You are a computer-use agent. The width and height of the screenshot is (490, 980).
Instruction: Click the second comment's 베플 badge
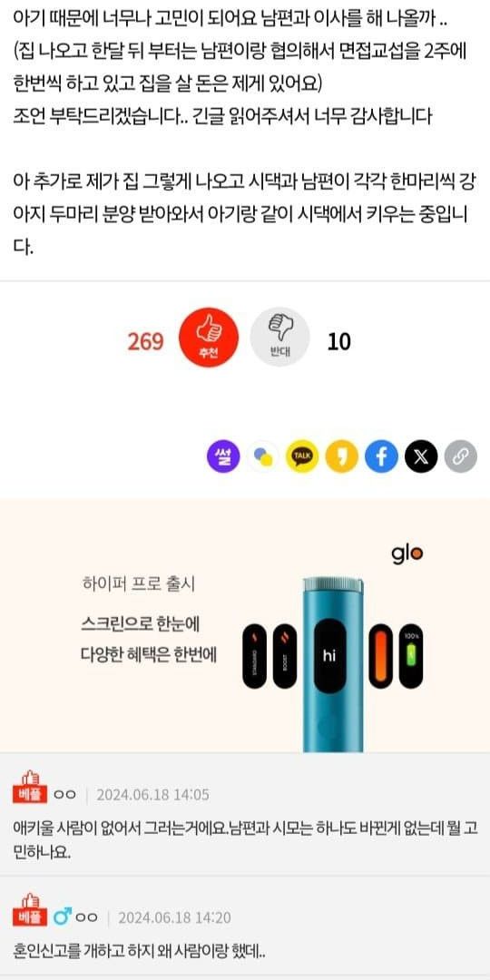pos(27,911)
